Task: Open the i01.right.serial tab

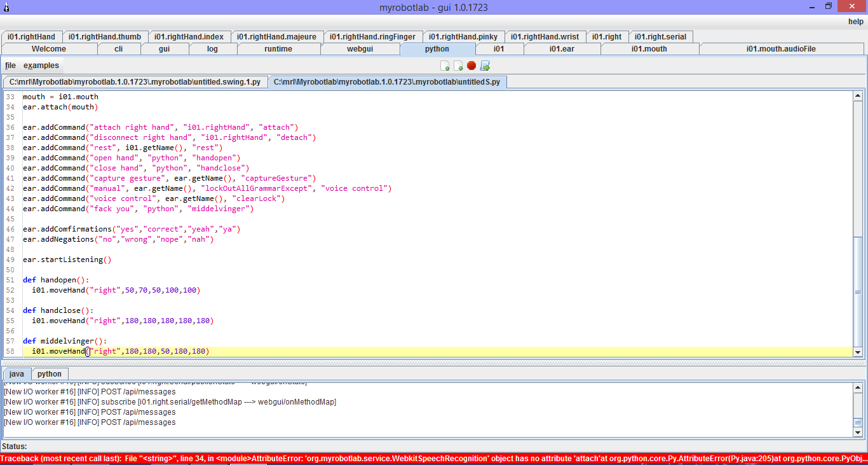Action: 660,37
